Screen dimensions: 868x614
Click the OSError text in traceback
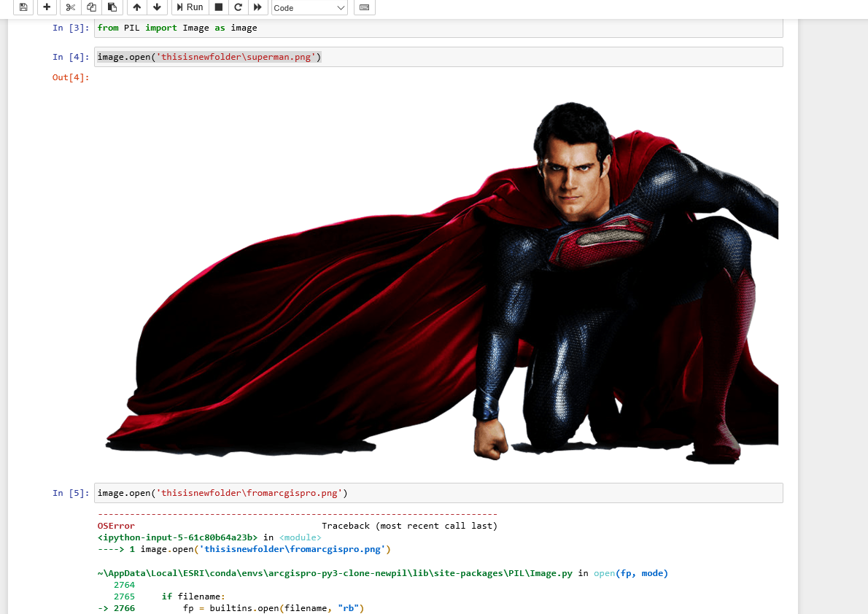pyautogui.click(x=116, y=526)
